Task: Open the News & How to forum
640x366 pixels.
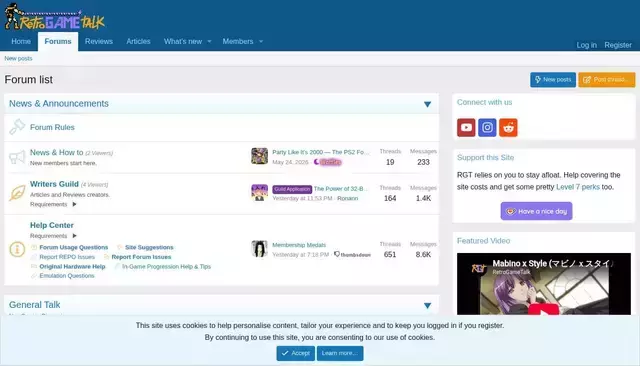Action: click(x=56, y=152)
